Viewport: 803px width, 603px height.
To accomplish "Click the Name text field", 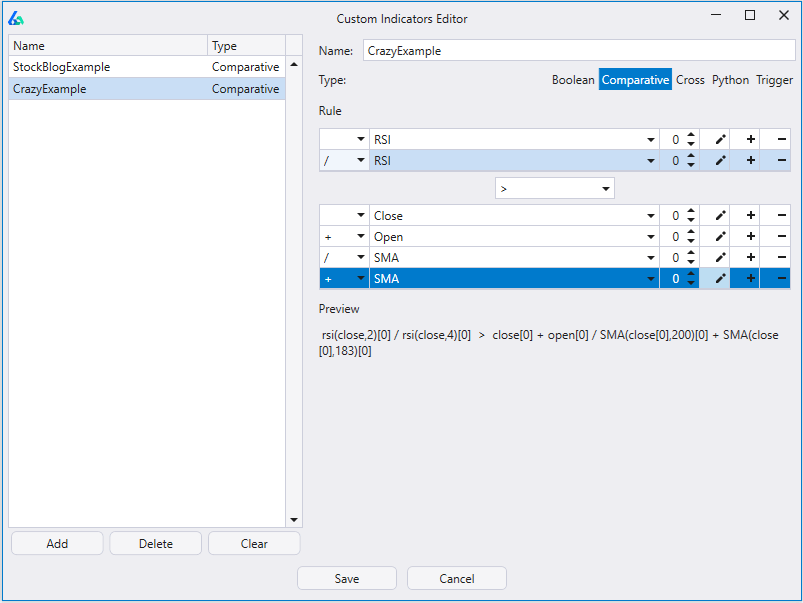I will click(x=578, y=51).
